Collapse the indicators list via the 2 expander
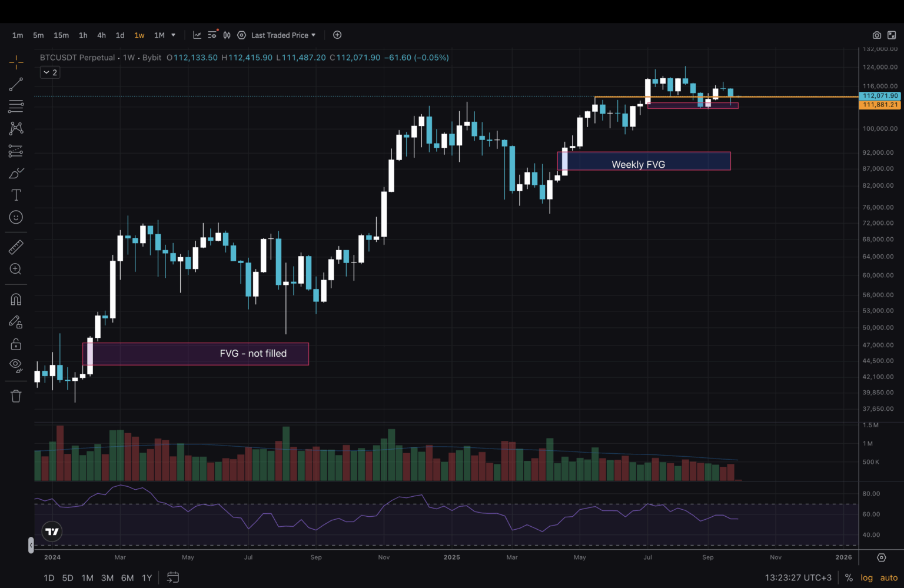Screen dimensions: 904x588 coord(49,72)
